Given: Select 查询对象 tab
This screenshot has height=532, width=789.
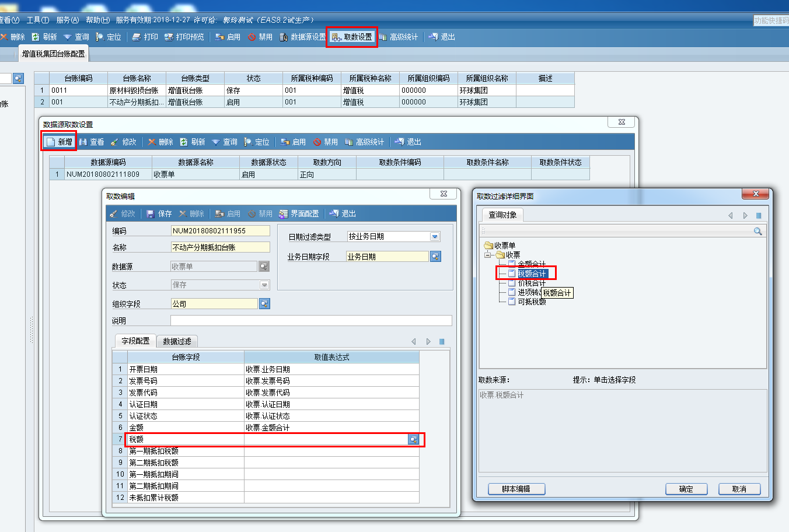Looking at the screenshot, I should [502, 215].
